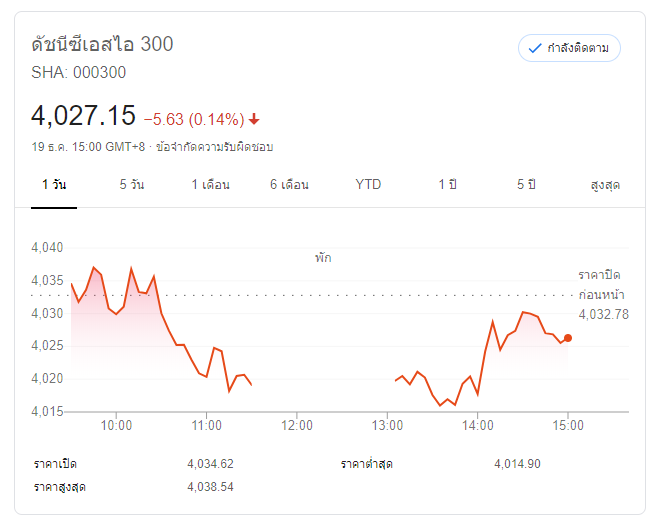This screenshot has height=521, width=656.
Task: Click the SHA: 000300 ticker text
Action: [79, 72]
